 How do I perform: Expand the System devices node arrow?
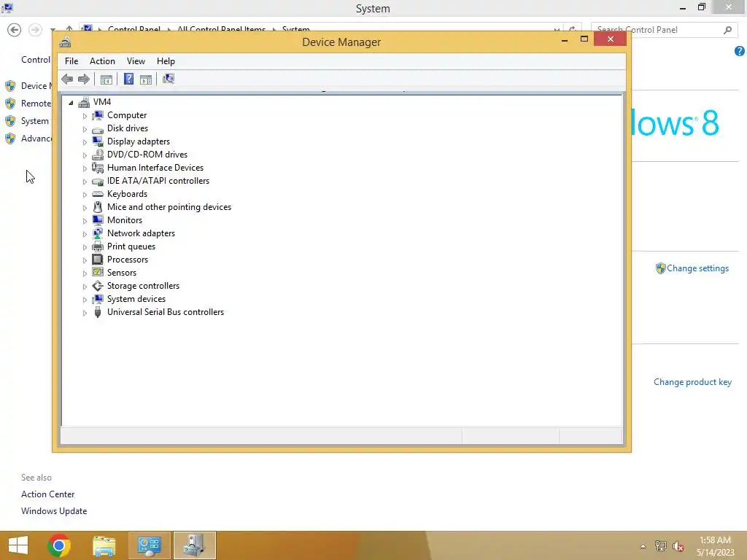click(x=85, y=300)
